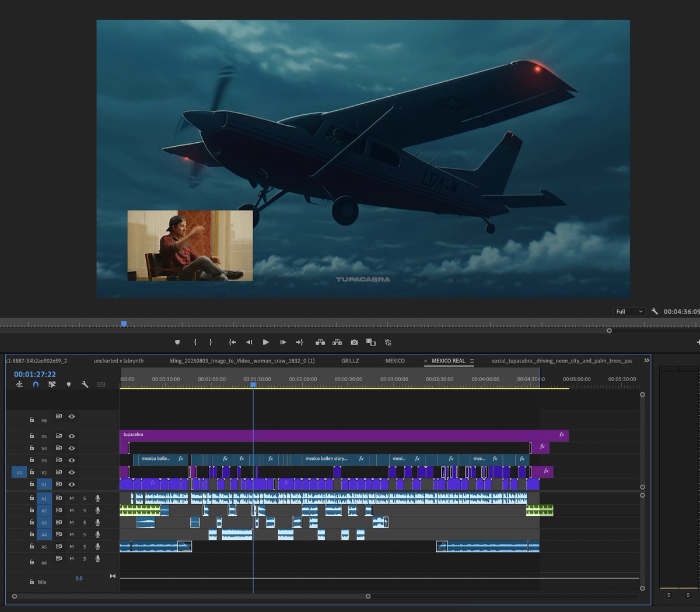The width and height of the screenshot is (700, 612).
Task: Toggle Linked Selection in timeline
Action: [52, 385]
